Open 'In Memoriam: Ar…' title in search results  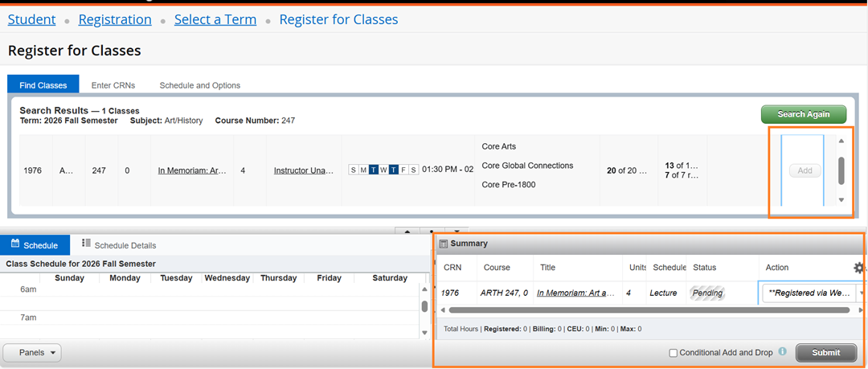(192, 170)
